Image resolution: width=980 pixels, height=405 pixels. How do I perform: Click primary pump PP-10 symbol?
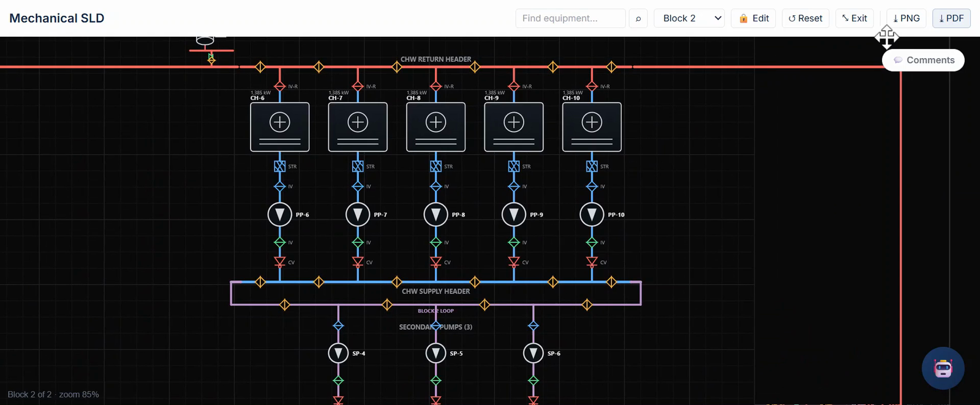[592, 215]
